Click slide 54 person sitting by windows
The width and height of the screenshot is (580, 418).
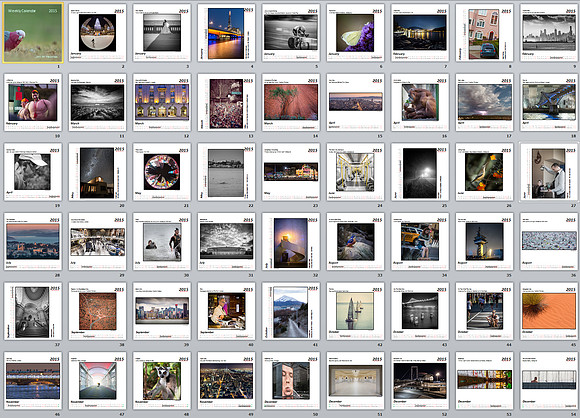549,381
